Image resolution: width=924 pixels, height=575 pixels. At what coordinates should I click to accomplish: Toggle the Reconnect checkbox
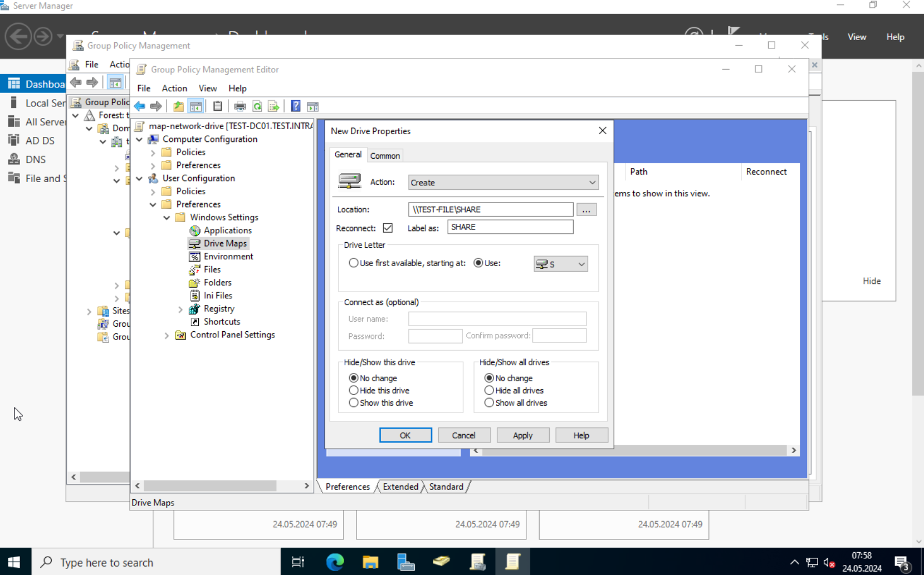388,228
